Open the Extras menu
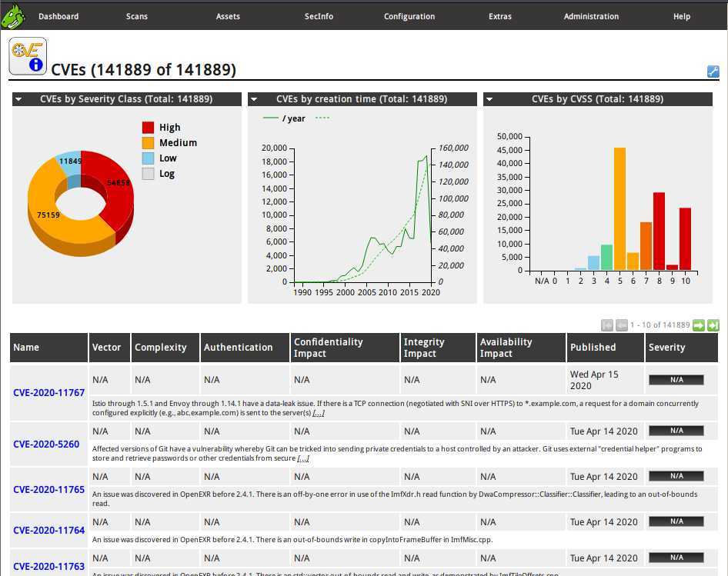The width and height of the screenshot is (728, 576). 500,16
